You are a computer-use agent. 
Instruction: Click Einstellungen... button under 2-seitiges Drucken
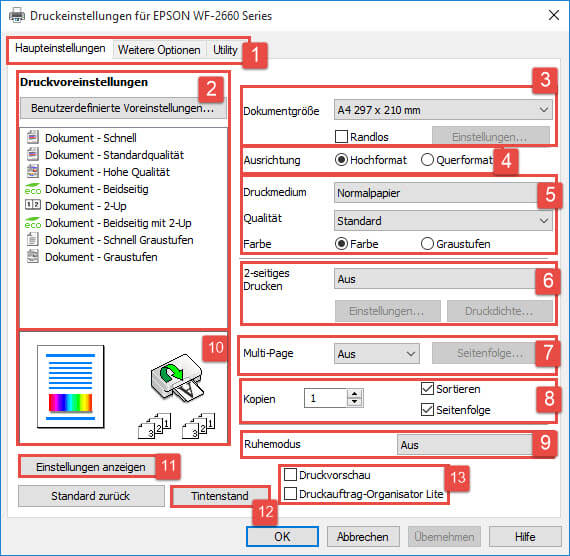387,311
